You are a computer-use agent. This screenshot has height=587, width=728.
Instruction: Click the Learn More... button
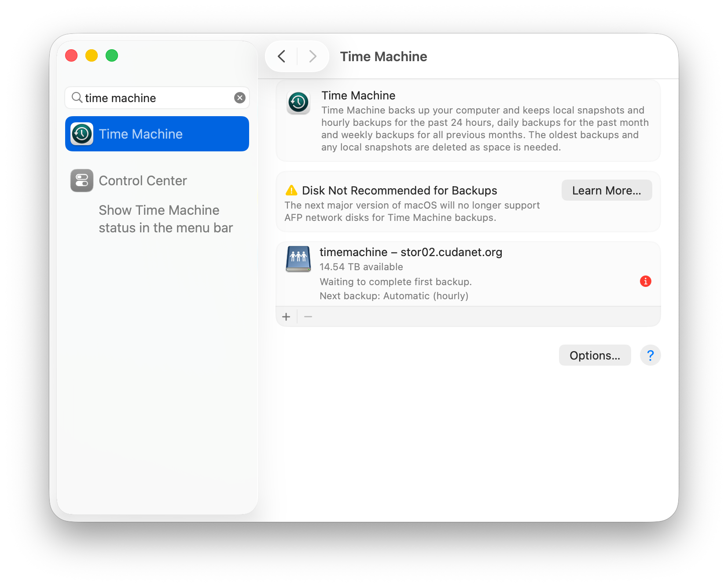click(607, 190)
